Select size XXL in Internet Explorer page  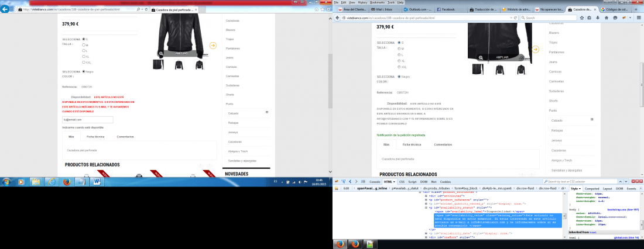pyautogui.click(x=84, y=63)
